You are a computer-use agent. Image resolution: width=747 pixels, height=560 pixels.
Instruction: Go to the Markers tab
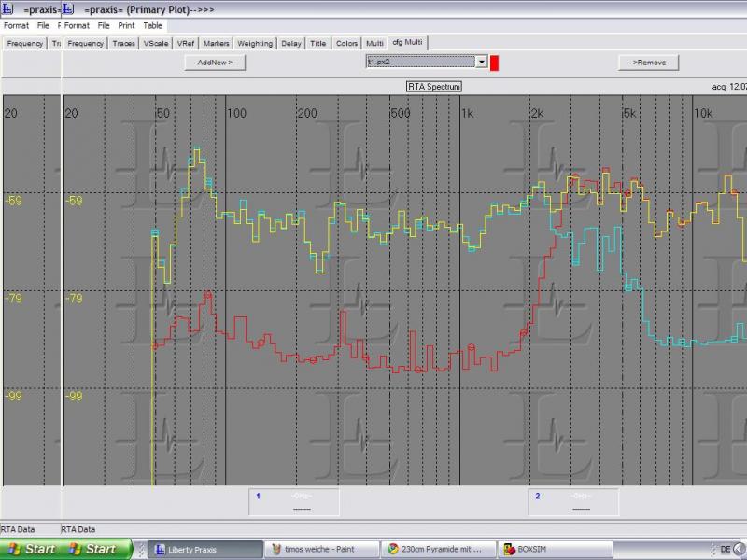coord(217,43)
